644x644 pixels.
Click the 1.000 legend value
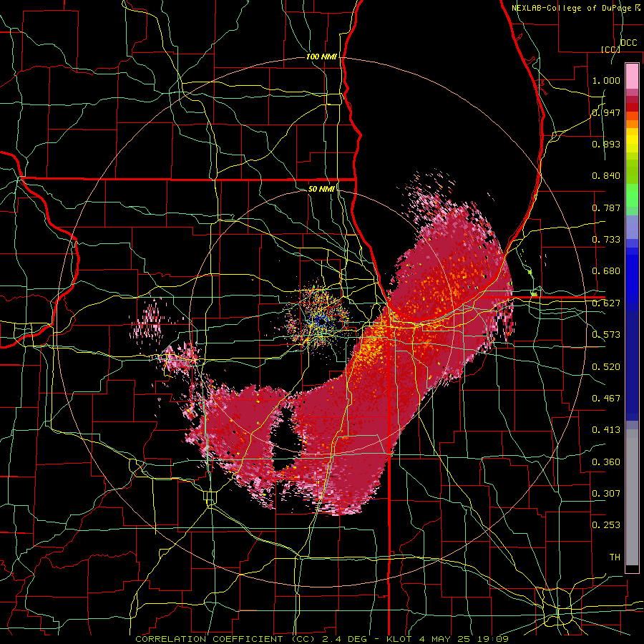[x=606, y=80]
